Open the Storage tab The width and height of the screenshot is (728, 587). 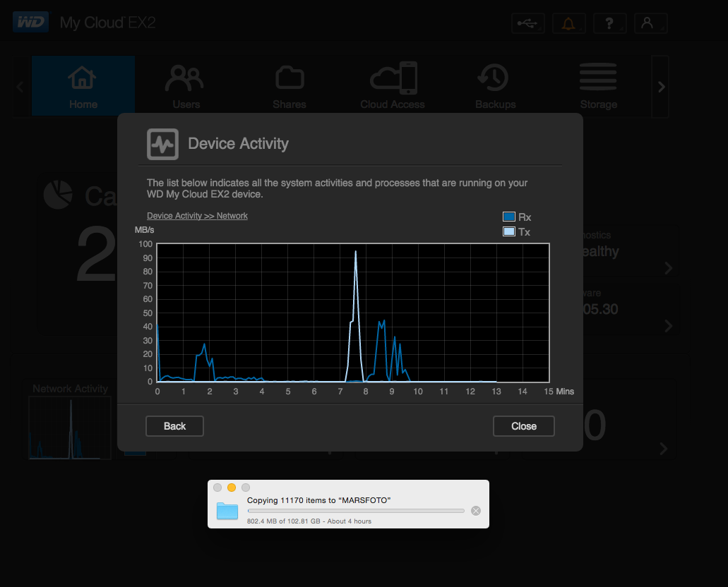(x=599, y=86)
